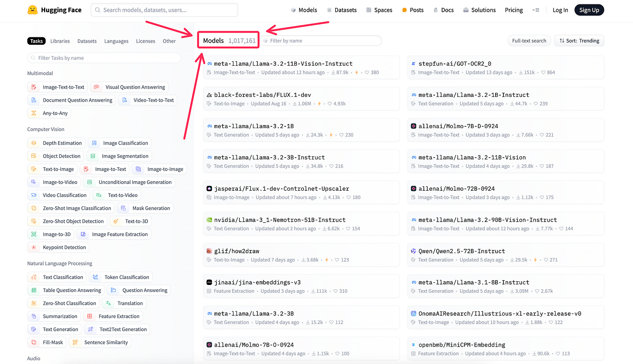Click the glif avatar on how2draw
The height and width of the screenshot is (364, 633).
click(210, 251)
